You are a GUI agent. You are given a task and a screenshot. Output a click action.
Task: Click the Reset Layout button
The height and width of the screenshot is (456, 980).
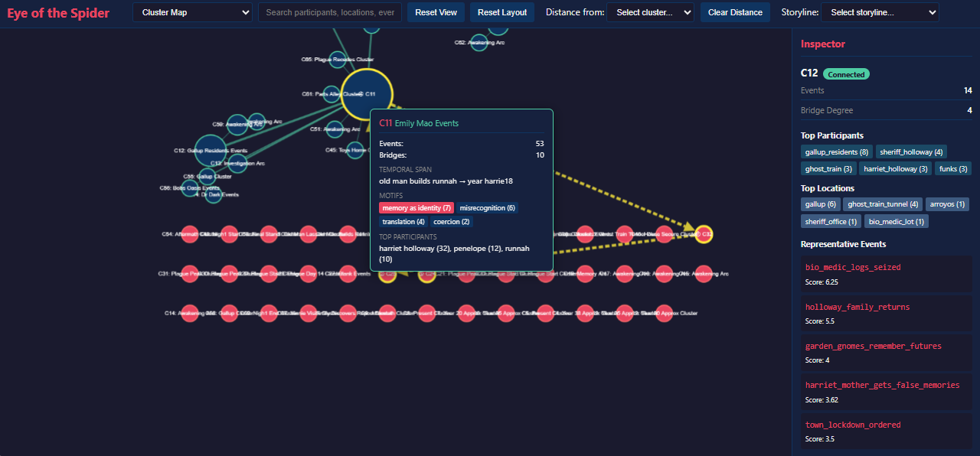click(502, 12)
